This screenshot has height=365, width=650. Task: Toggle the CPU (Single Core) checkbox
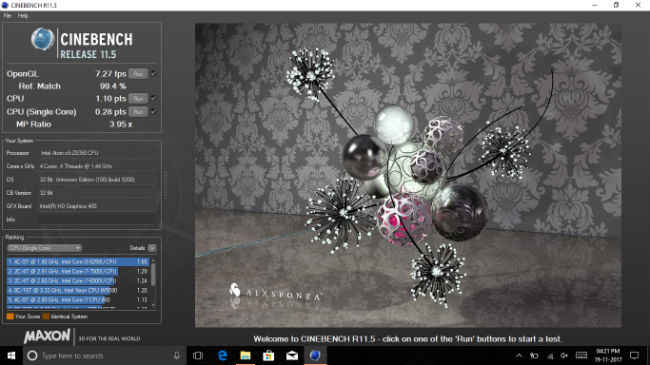click(154, 112)
